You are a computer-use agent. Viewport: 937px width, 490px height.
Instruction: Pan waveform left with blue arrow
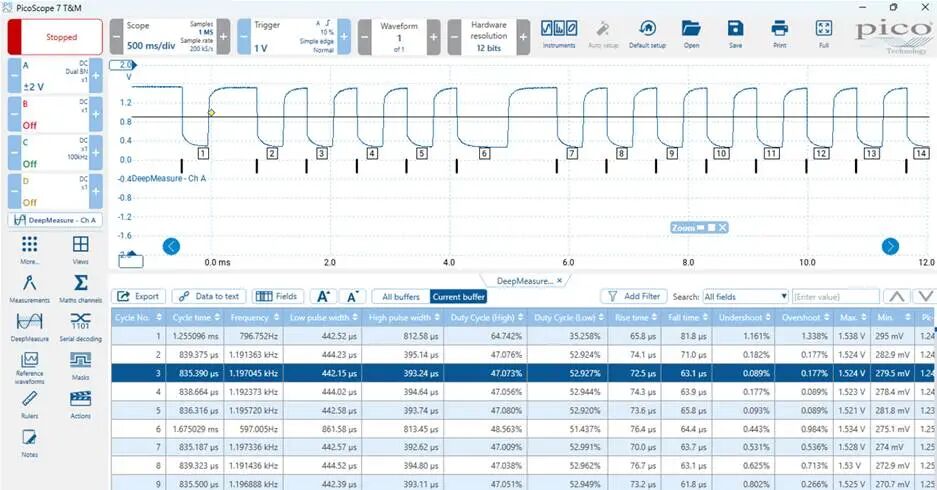172,246
